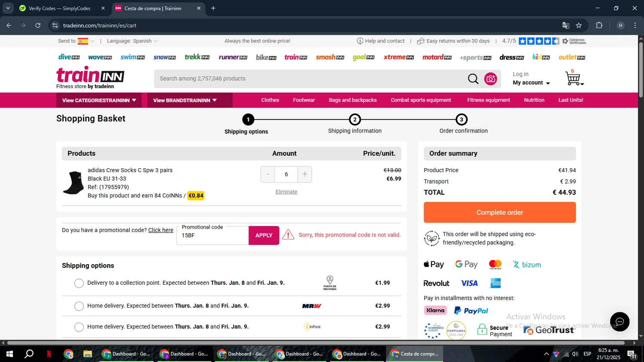Open the waveINN store logo
The width and height of the screenshot is (644, 362).
pos(100,57)
